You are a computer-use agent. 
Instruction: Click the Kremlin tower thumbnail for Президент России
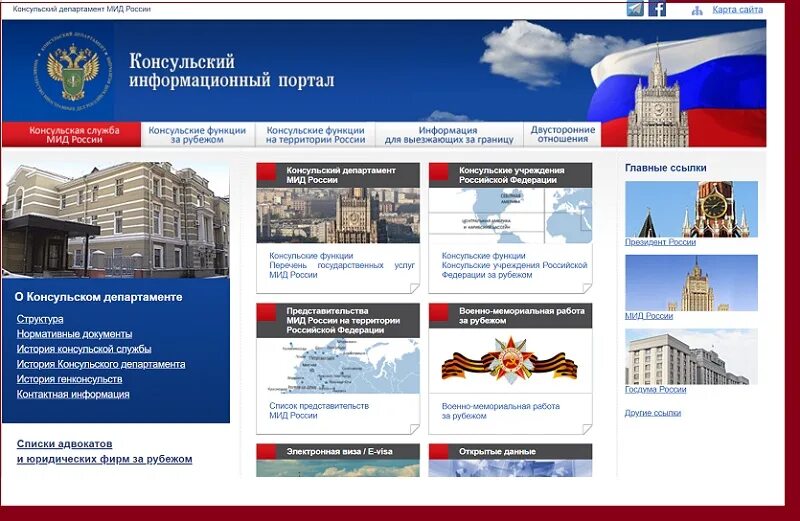pos(691,209)
